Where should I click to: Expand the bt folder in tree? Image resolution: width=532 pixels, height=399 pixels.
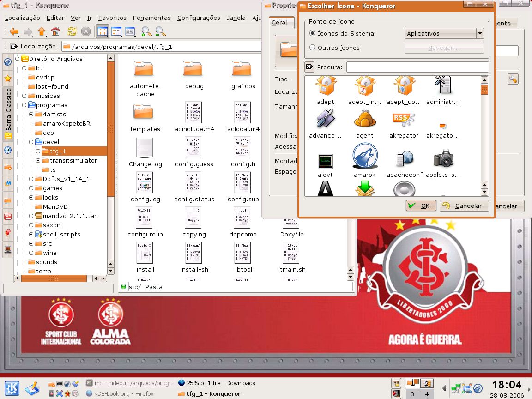tap(24, 68)
